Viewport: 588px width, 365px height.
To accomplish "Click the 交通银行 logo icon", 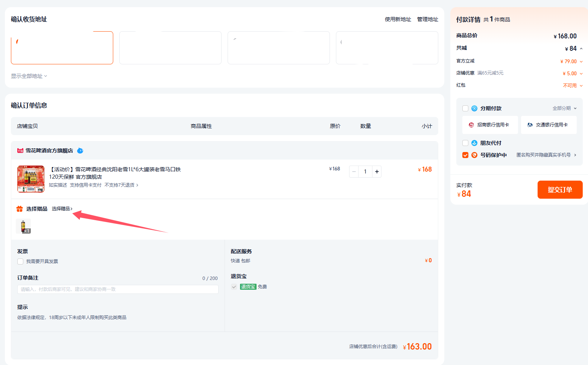I will 530,125.
